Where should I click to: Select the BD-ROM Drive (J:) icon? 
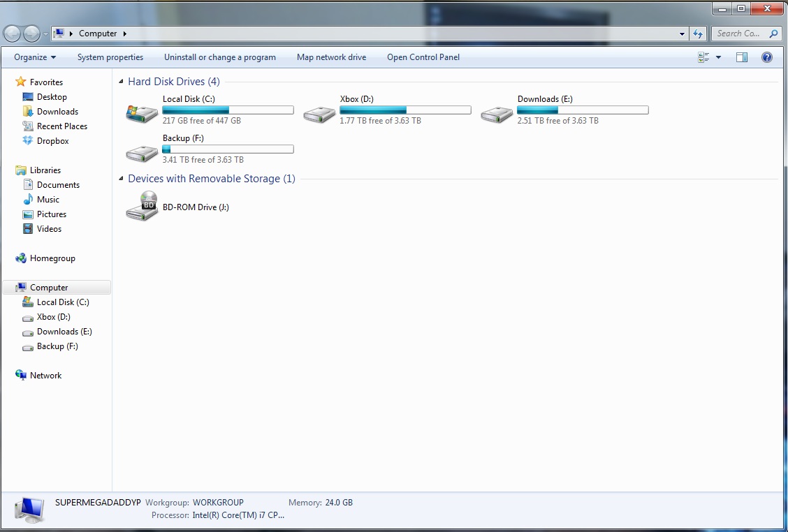coord(142,206)
